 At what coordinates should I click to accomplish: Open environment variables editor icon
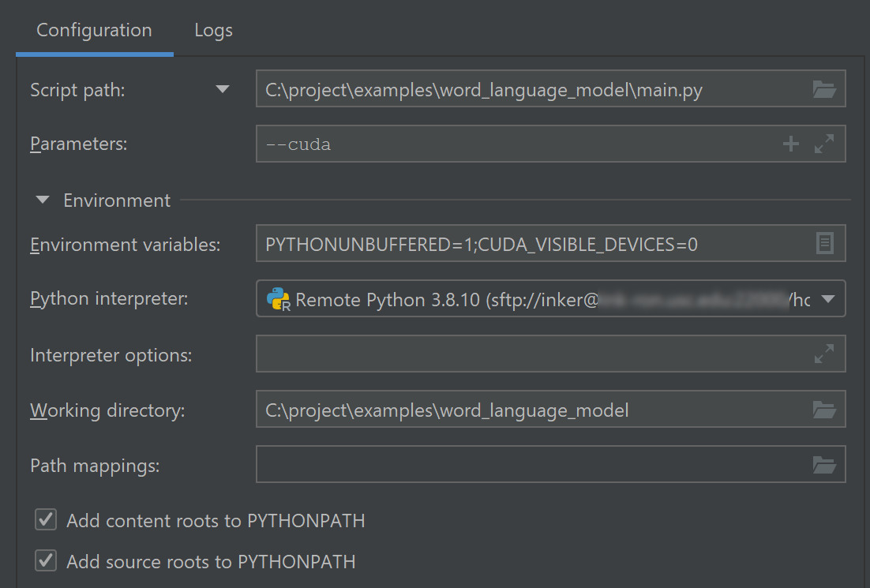(x=824, y=243)
